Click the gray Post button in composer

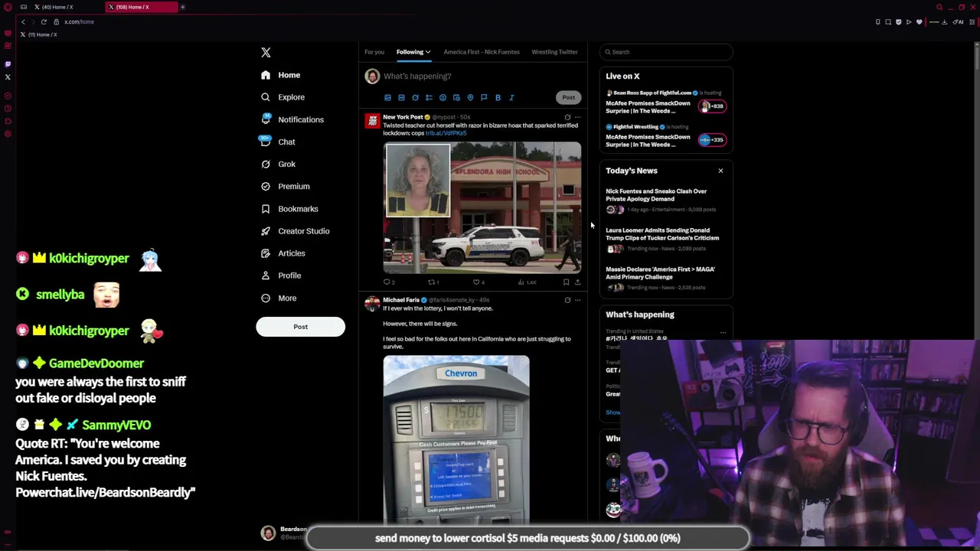568,97
